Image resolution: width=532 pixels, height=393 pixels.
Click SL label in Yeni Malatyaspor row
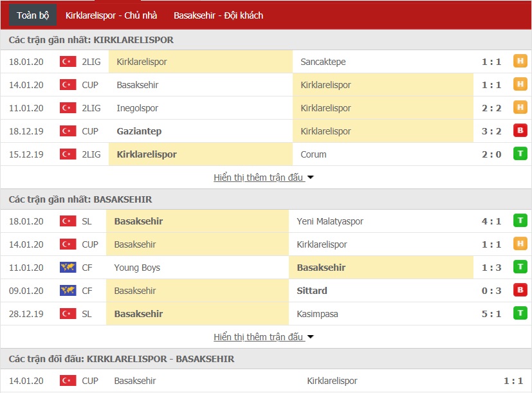tap(87, 222)
